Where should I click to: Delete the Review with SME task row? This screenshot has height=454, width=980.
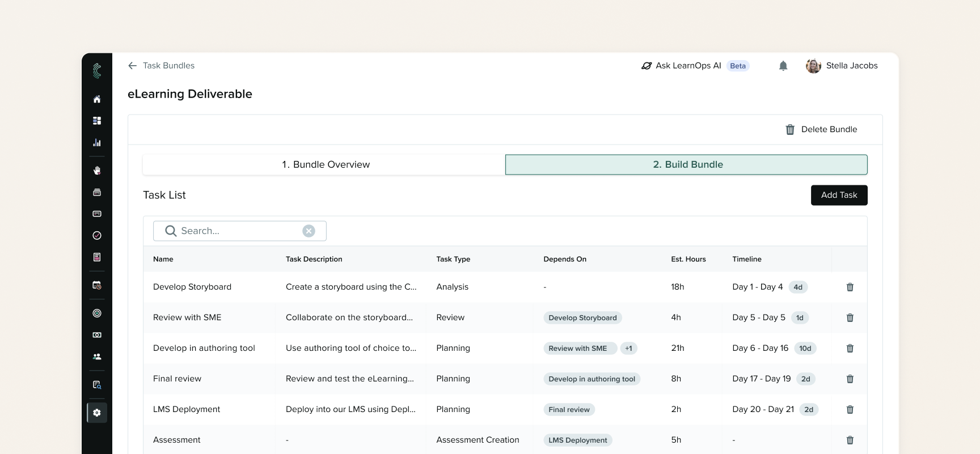[x=850, y=317]
